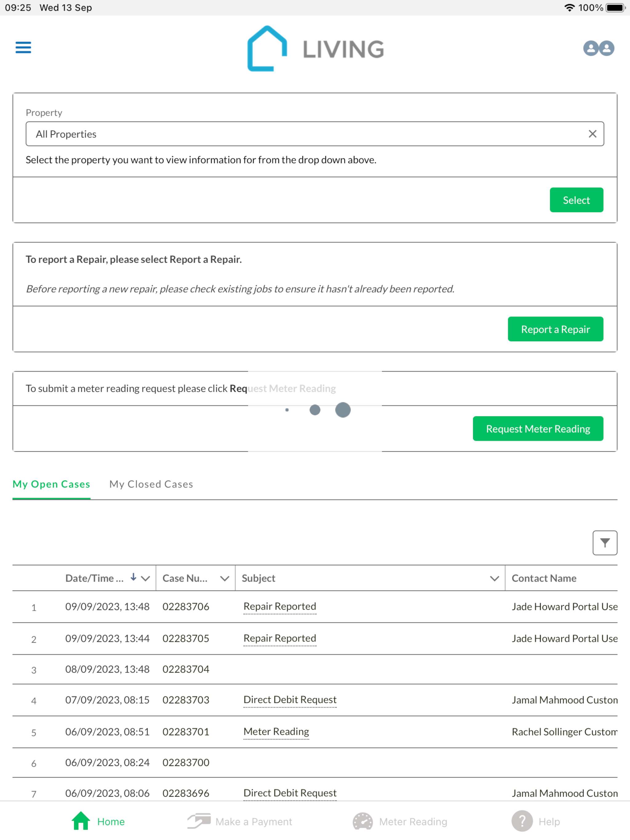Expand the Subject column menu
The height and width of the screenshot is (840, 630).
pos(494,578)
